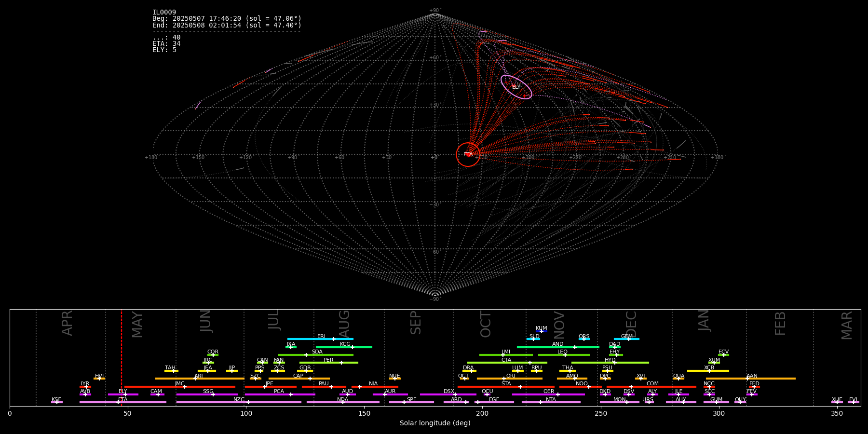Select the station code text IL0009
Screen dimensions: 868x434
point(164,13)
